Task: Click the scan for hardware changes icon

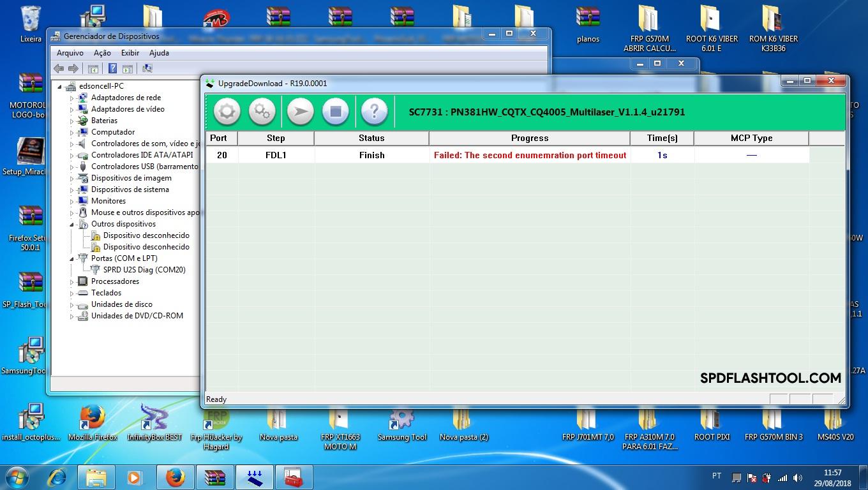Action: pyautogui.click(x=147, y=68)
